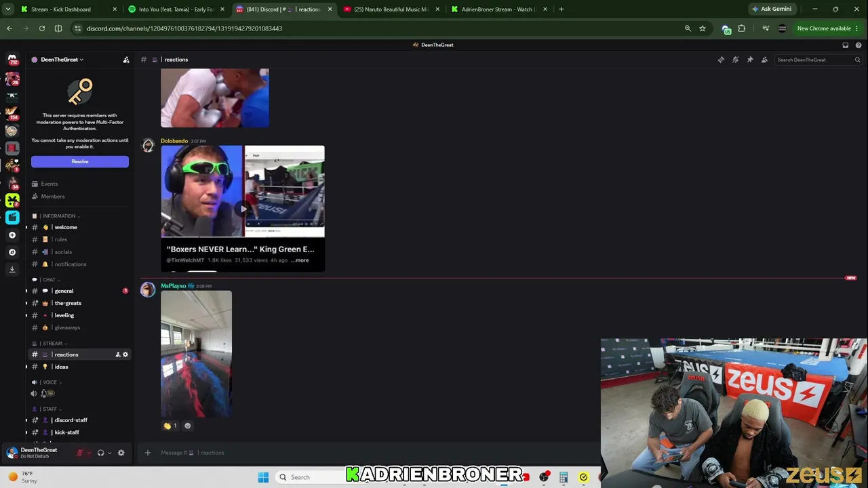
Task: Click the clap reaction on MsPlayxo's message
Action: coord(170,426)
